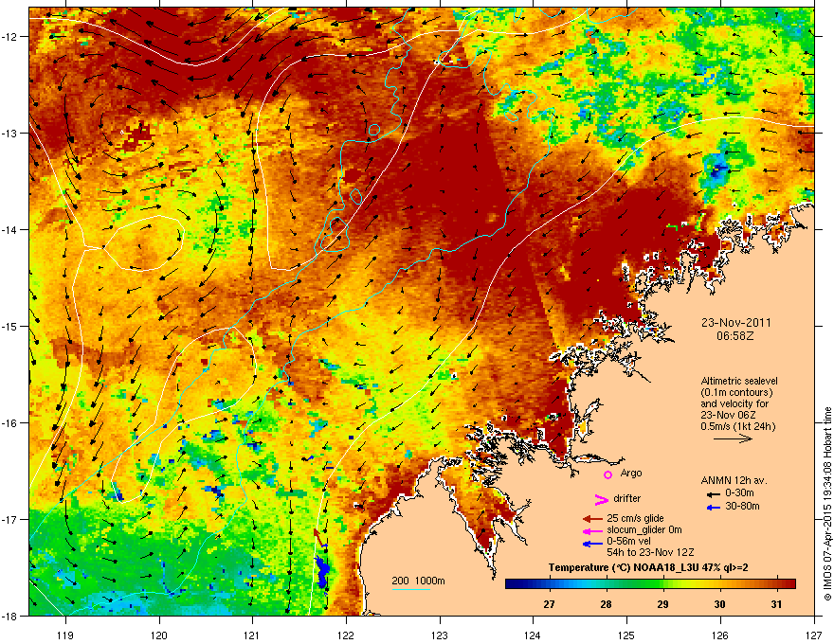Image resolution: width=834 pixels, height=644 pixels.
Task: Click the 'drifter' legend label
Action: pyautogui.click(x=627, y=498)
